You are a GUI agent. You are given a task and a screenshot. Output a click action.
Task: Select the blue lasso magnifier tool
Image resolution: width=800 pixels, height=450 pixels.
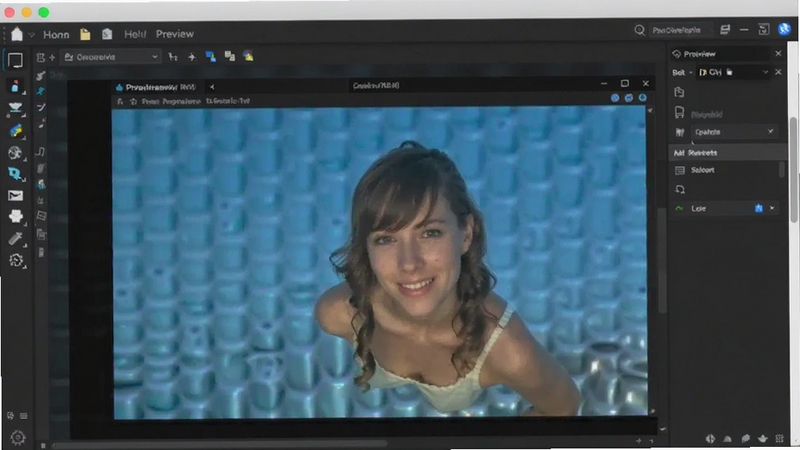point(15,174)
